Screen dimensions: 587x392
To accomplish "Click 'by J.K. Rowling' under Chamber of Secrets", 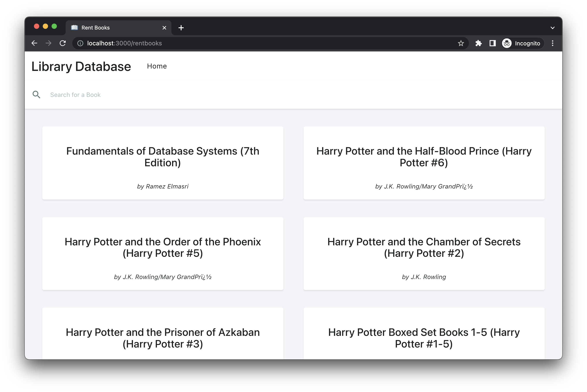I will (424, 277).
